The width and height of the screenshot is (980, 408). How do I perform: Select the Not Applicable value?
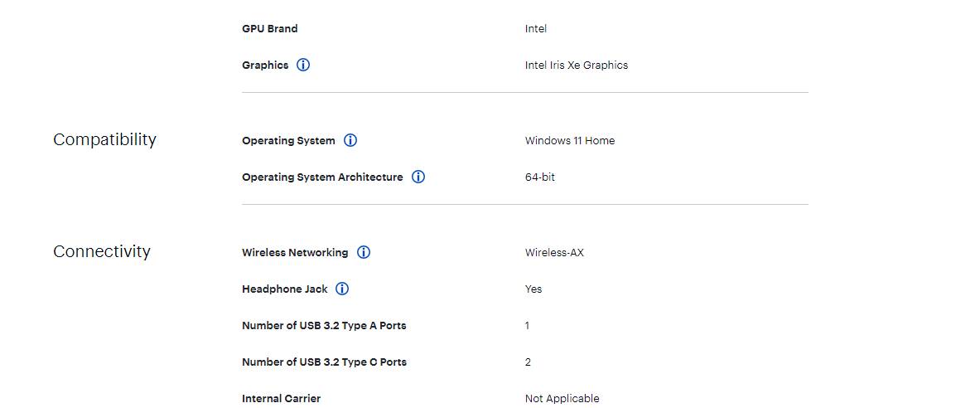(x=562, y=399)
